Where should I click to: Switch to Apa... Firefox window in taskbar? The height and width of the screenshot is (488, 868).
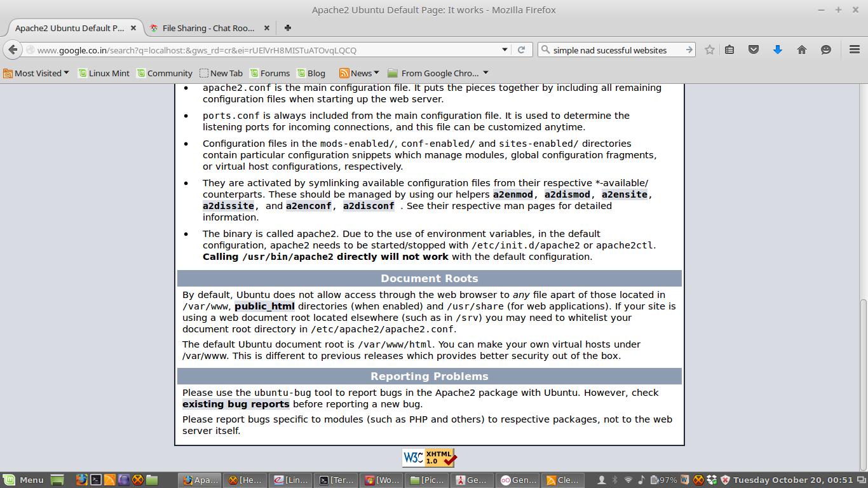pos(200,480)
